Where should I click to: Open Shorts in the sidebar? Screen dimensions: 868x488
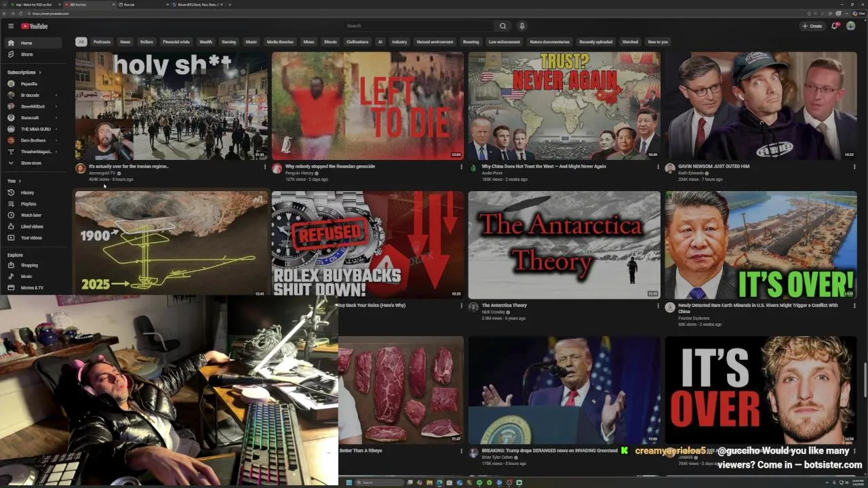[x=34, y=54]
